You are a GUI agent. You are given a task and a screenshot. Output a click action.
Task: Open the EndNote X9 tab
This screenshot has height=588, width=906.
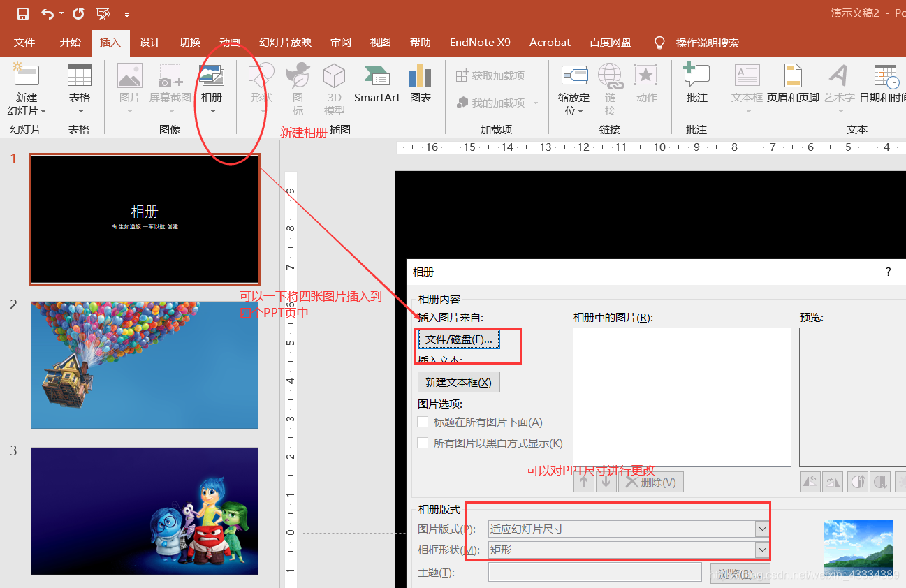tap(480, 43)
